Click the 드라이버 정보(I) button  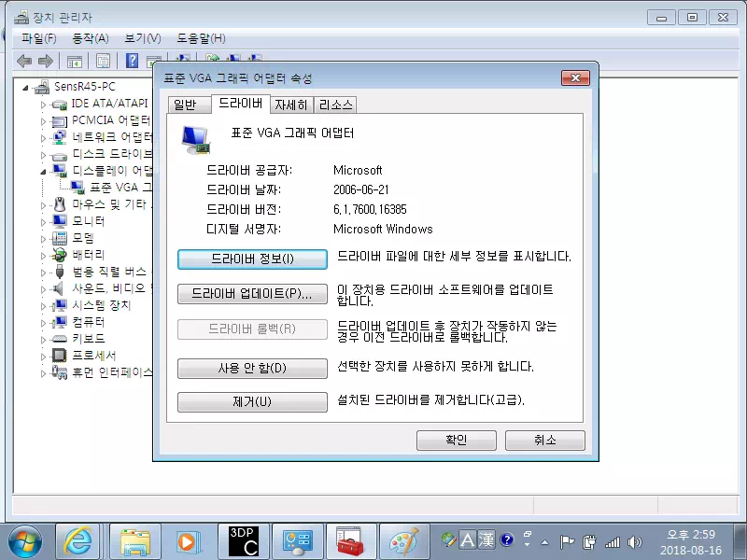252,259
